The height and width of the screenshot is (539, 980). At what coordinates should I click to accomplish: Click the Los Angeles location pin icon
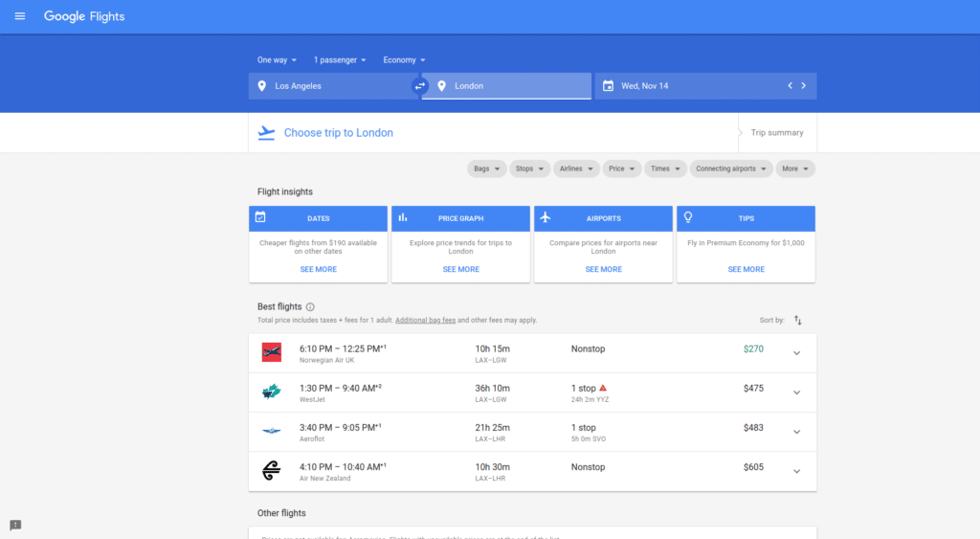click(262, 86)
